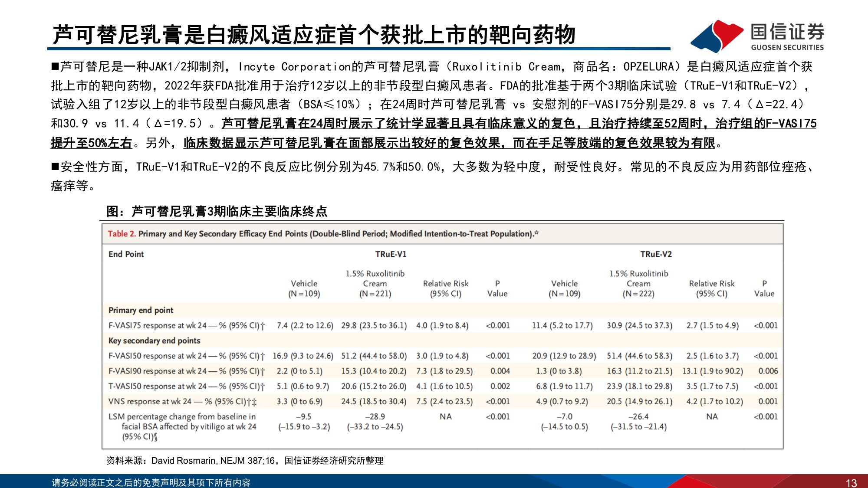Click the page number 13
The image size is (868, 488).
coord(851,483)
